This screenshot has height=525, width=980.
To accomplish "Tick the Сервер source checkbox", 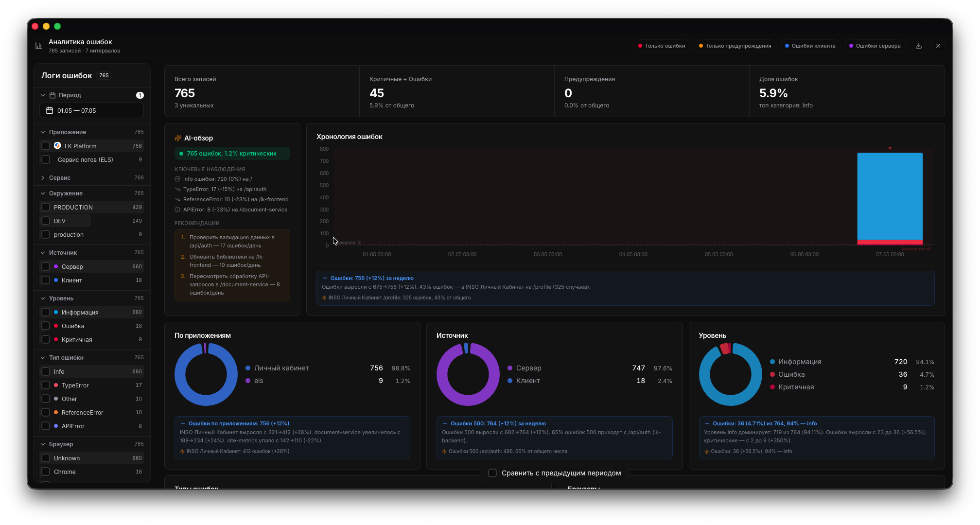I will 46,266.
